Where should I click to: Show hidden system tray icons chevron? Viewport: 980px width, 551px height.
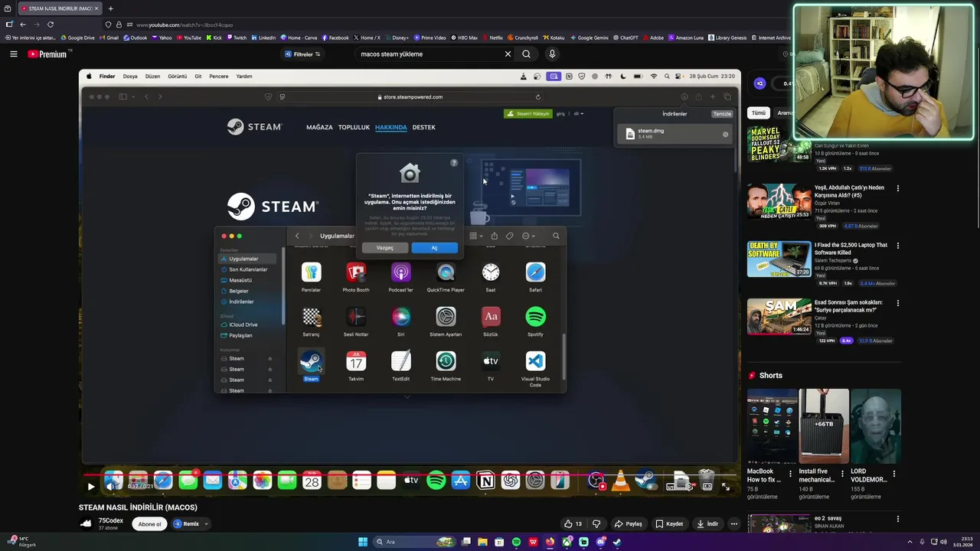click(910, 542)
